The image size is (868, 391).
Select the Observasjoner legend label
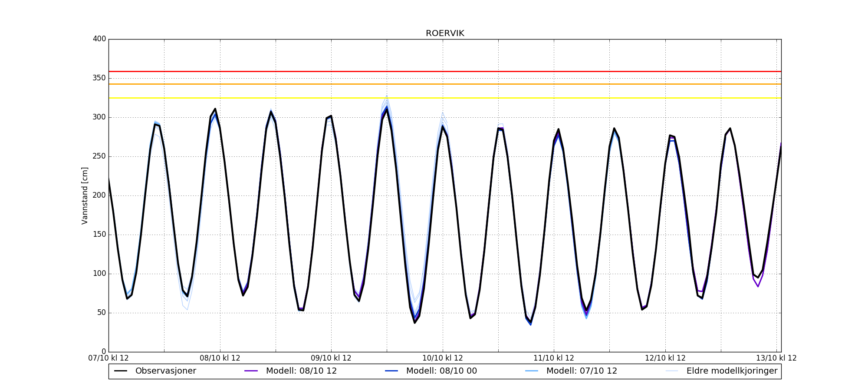[x=165, y=371]
